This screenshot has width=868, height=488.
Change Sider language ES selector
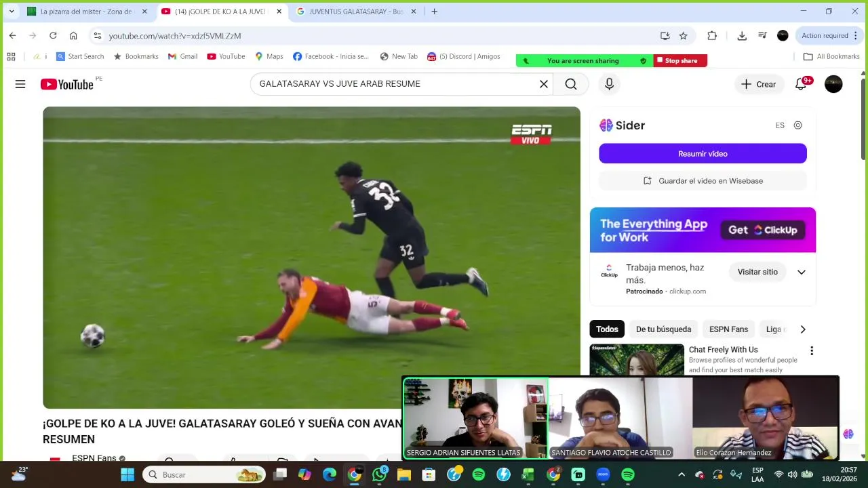[x=780, y=125]
